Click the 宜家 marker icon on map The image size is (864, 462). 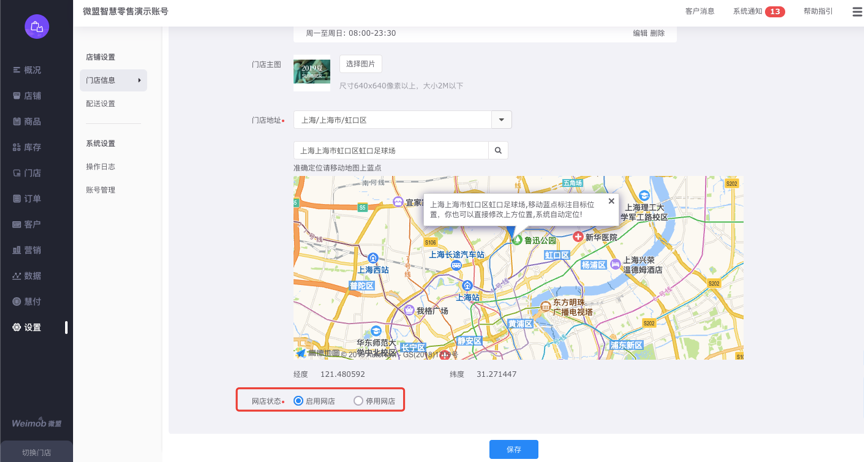click(398, 202)
